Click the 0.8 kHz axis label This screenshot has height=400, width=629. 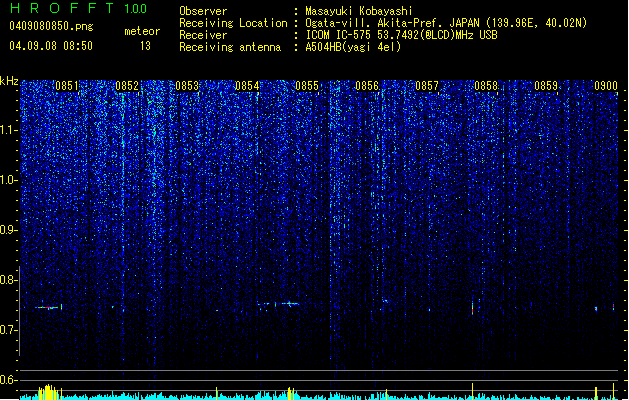(x=8, y=280)
